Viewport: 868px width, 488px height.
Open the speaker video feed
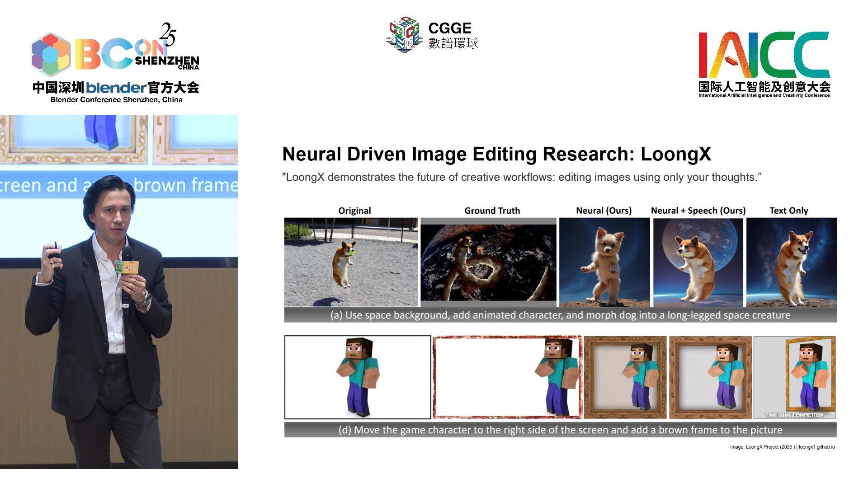(119, 291)
